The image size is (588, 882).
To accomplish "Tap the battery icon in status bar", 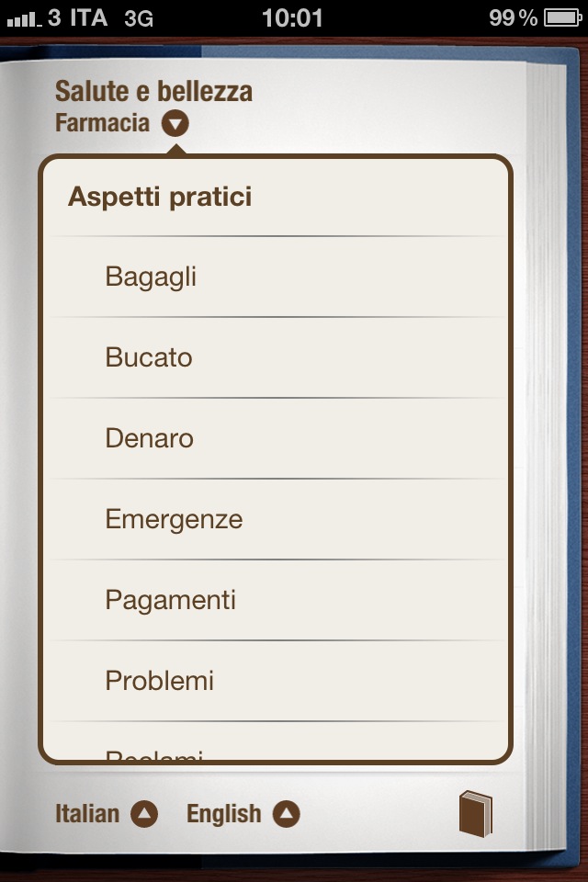I will click(x=562, y=18).
